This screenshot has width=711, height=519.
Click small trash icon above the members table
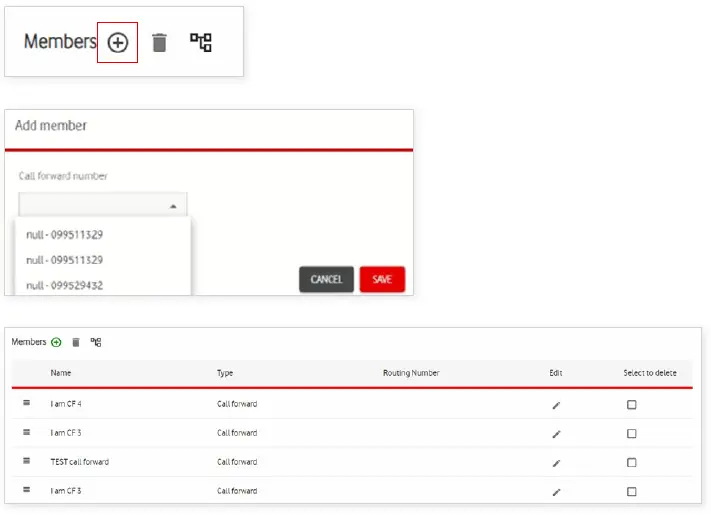76,342
